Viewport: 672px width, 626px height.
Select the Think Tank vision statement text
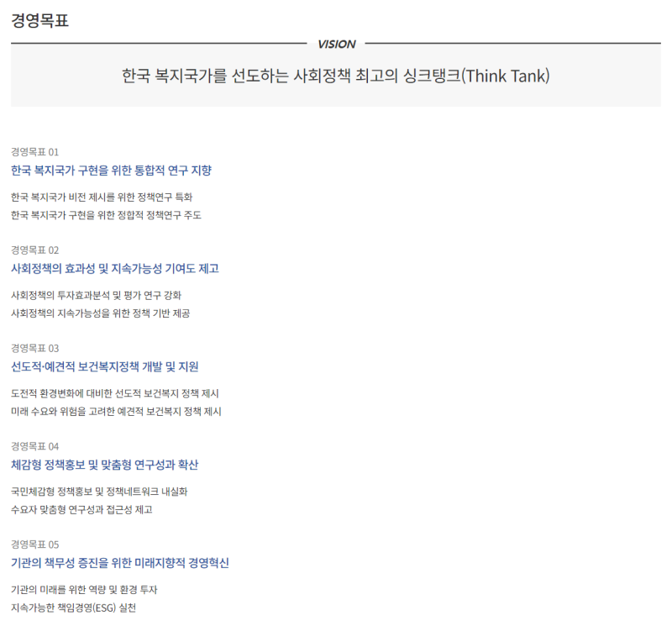335,76
